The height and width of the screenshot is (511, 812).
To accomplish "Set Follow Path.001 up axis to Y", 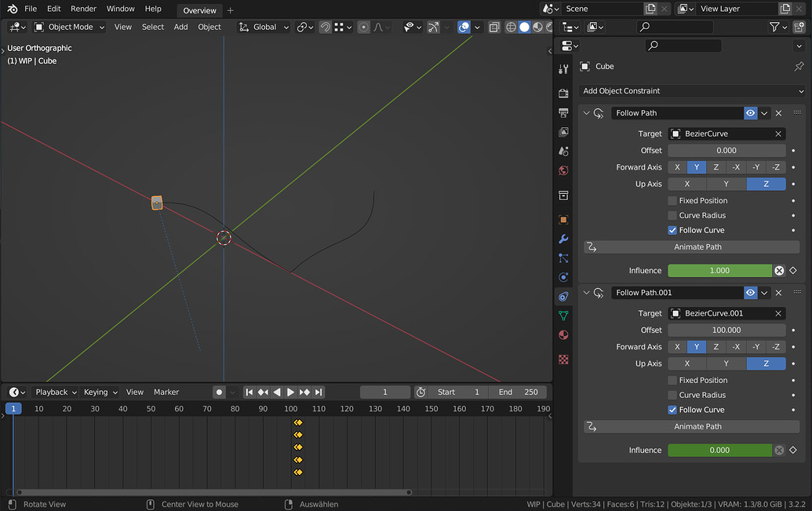I will pos(726,363).
